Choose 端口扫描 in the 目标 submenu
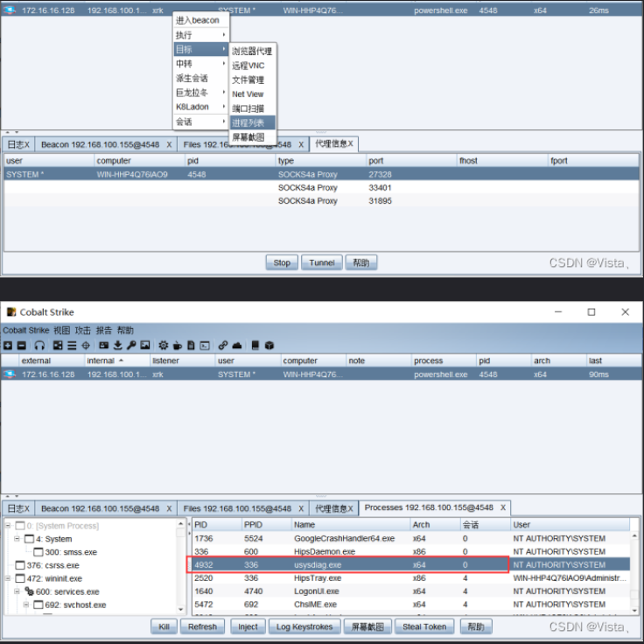Screen dimensions: 644x644 click(x=252, y=108)
